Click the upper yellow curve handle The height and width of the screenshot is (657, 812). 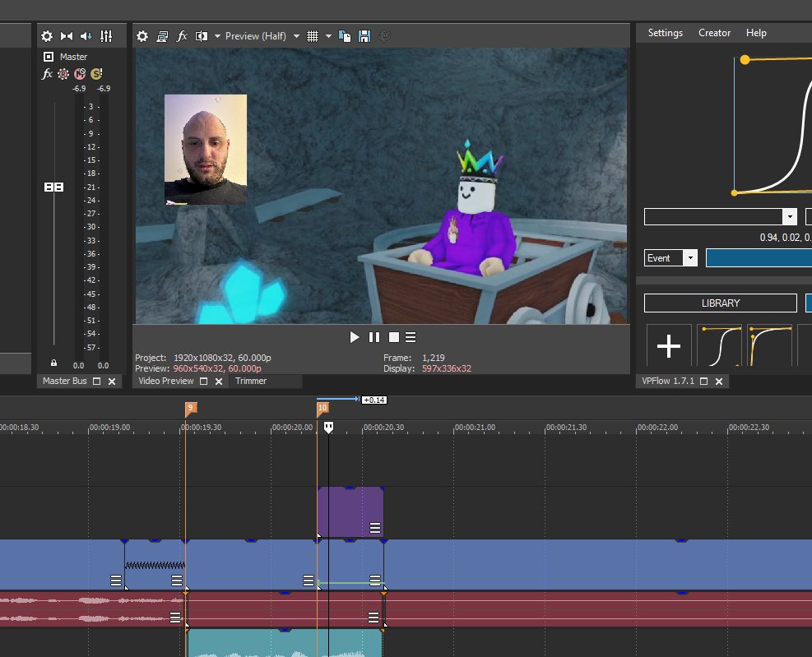[x=745, y=59]
